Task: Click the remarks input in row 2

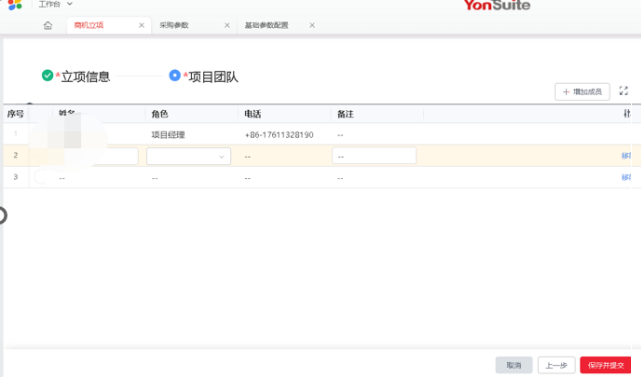Action: [374, 156]
